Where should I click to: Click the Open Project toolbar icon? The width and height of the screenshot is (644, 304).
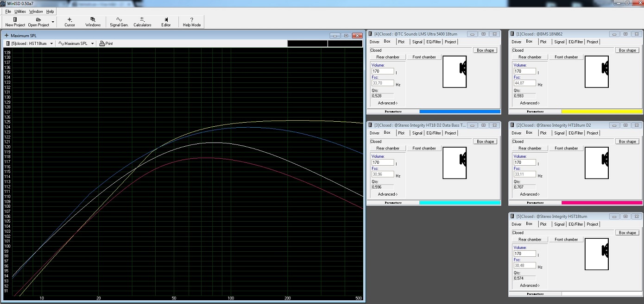[x=38, y=19]
